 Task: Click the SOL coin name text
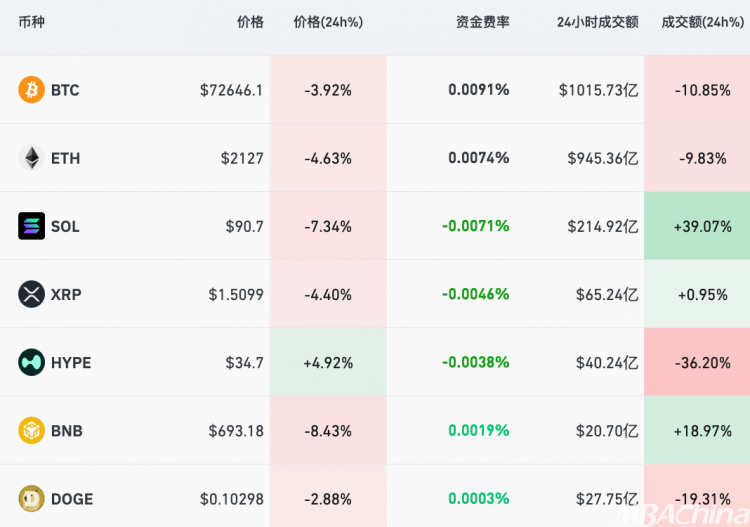pyautogui.click(x=65, y=226)
